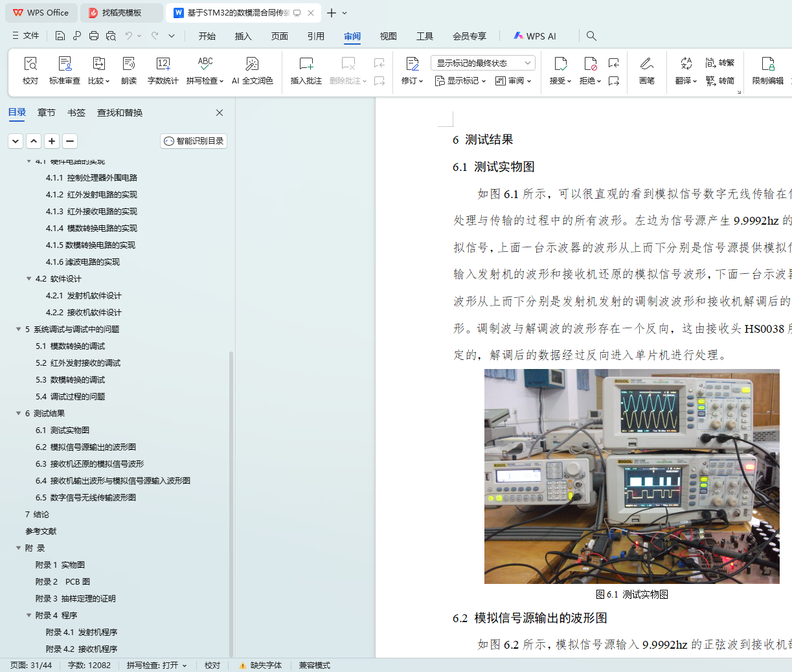This screenshot has height=672, width=792.
Task: Switch to the 引用 ribbon tab
Action: click(x=316, y=36)
